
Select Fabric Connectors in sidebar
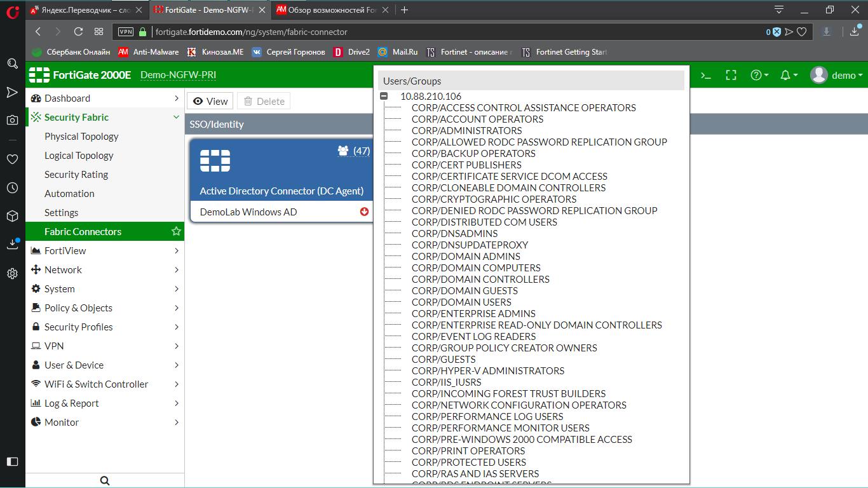point(105,231)
